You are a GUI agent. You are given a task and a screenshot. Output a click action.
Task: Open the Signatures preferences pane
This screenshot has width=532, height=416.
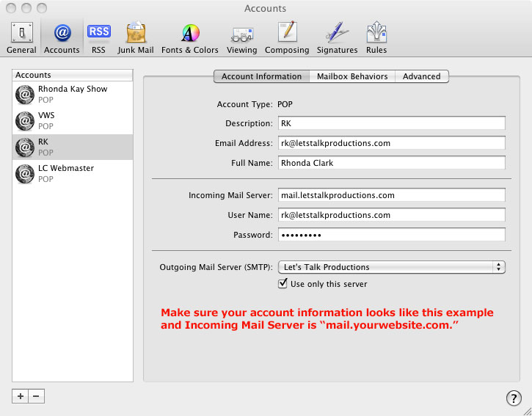pos(337,37)
